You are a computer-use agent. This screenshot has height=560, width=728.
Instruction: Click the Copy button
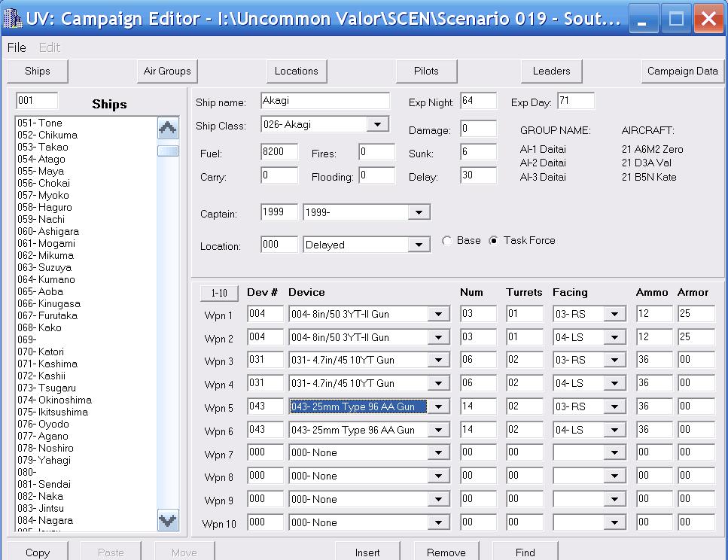(x=38, y=552)
